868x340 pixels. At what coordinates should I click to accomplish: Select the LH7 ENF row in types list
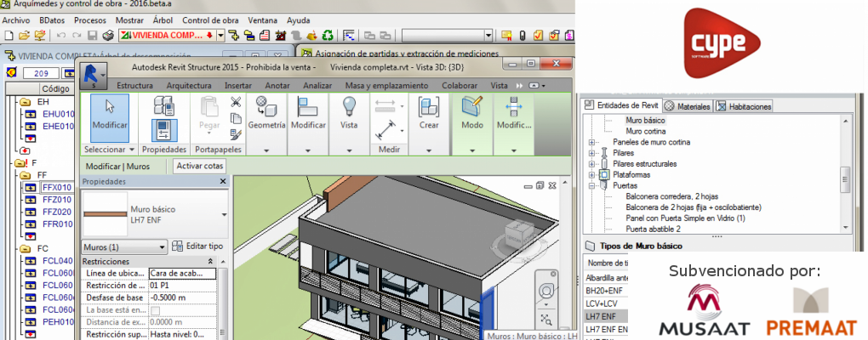(x=606, y=315)
